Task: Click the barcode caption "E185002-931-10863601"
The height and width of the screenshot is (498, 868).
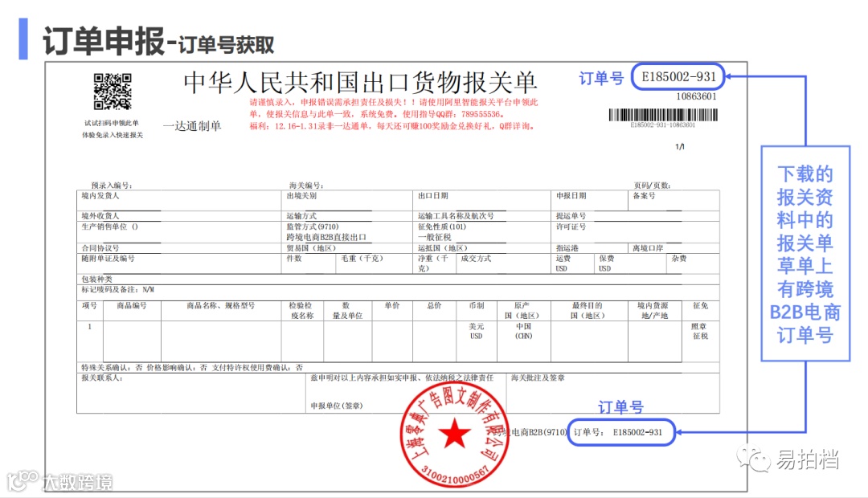Action: (x=663, y=125)
